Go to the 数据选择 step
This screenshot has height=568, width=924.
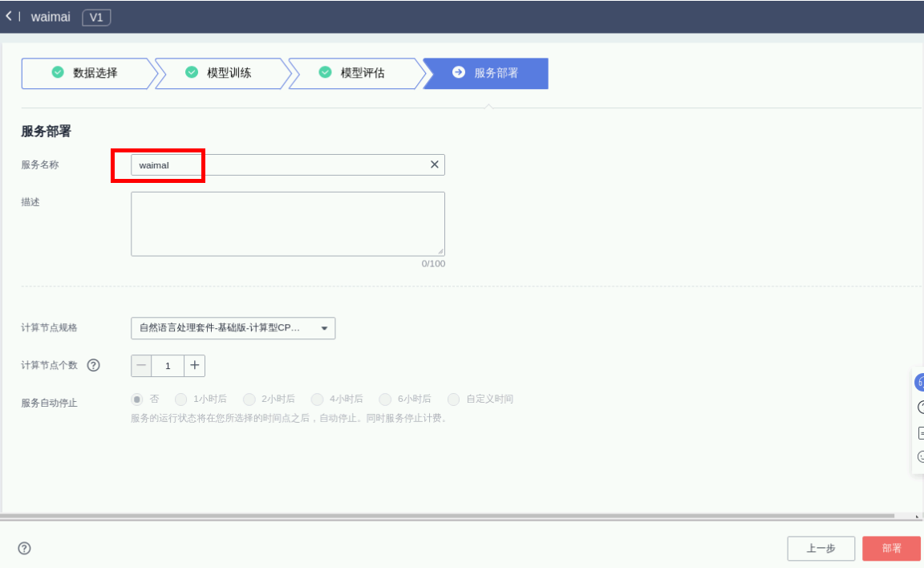tap(86, 73)
